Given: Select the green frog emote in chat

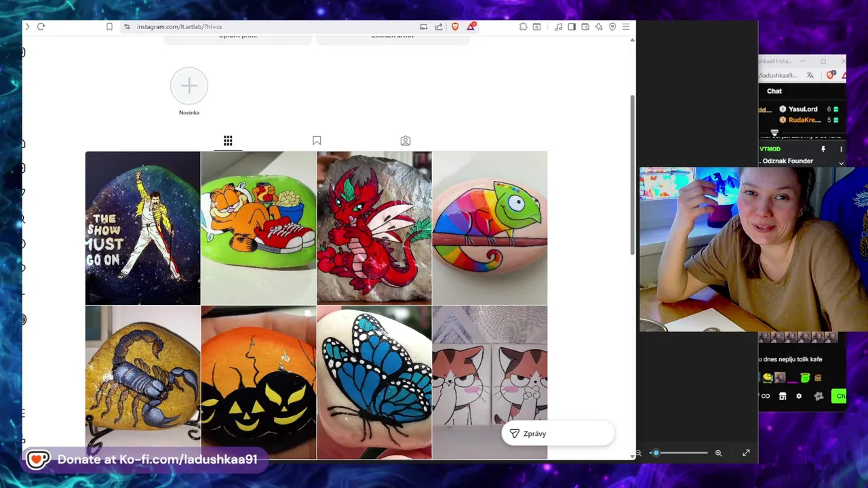Looking at the screenshot, I should click(x=805, y=378).
